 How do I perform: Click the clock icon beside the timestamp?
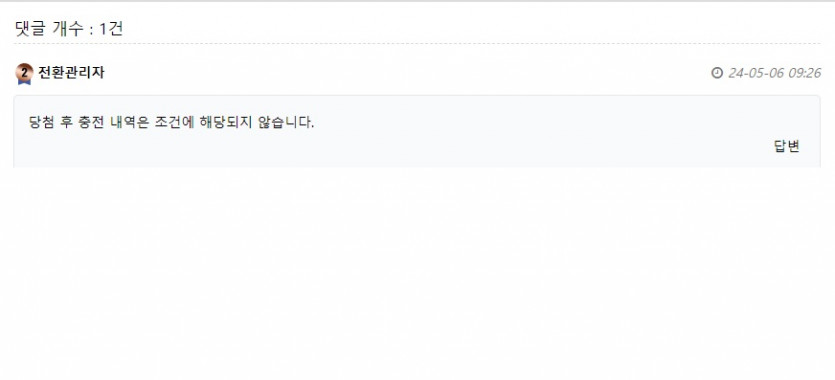717,73
